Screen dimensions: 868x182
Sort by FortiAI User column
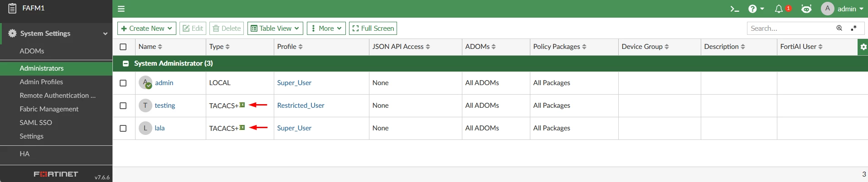pyautogui.click(x=820, y=47)
